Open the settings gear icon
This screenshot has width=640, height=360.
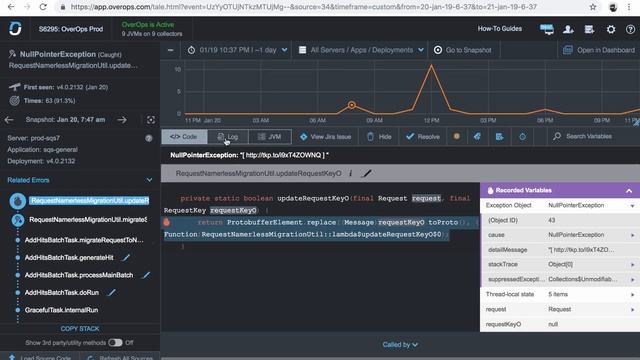[x=611, y=29]
